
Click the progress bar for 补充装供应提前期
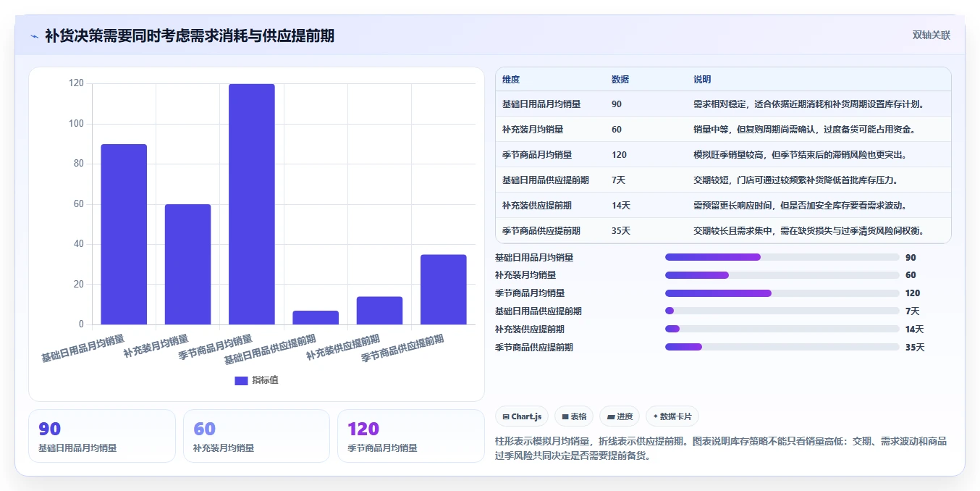782,329
